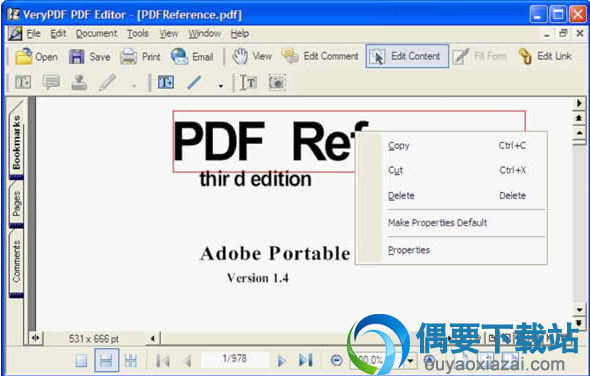
Task: Click the side panel splitter arrows button
Action: tap(36, 338)
